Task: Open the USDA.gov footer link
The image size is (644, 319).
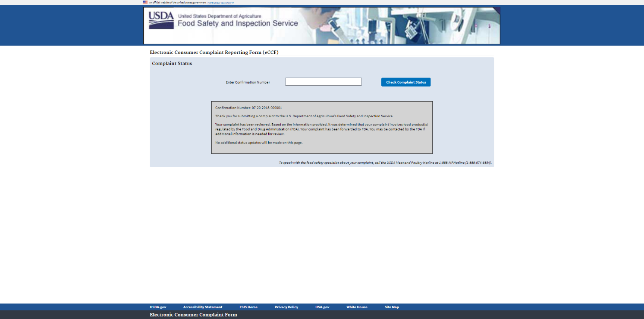Action: [158, 307]
